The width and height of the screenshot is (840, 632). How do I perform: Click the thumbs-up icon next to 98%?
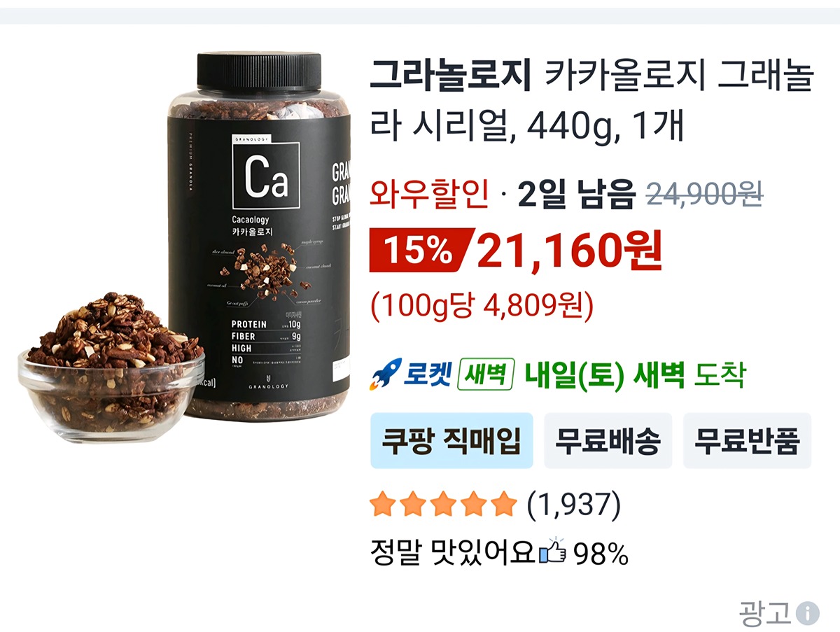click(x=553, y=554)
